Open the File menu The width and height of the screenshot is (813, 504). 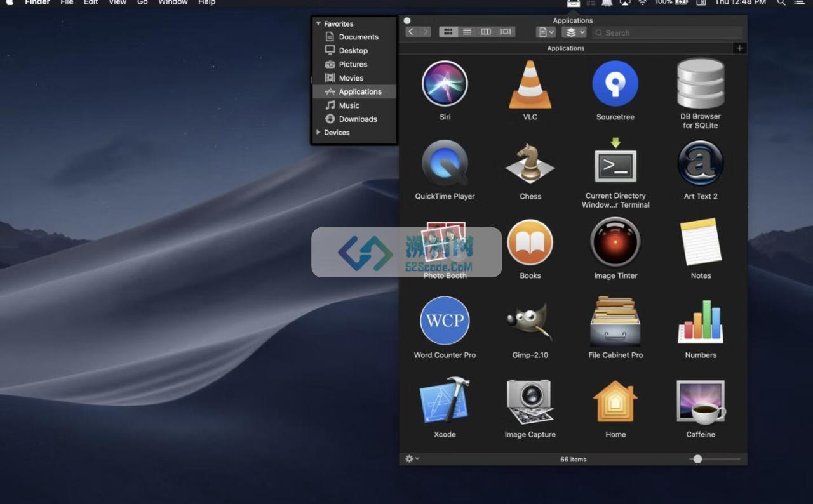click(x=67, y=3)
